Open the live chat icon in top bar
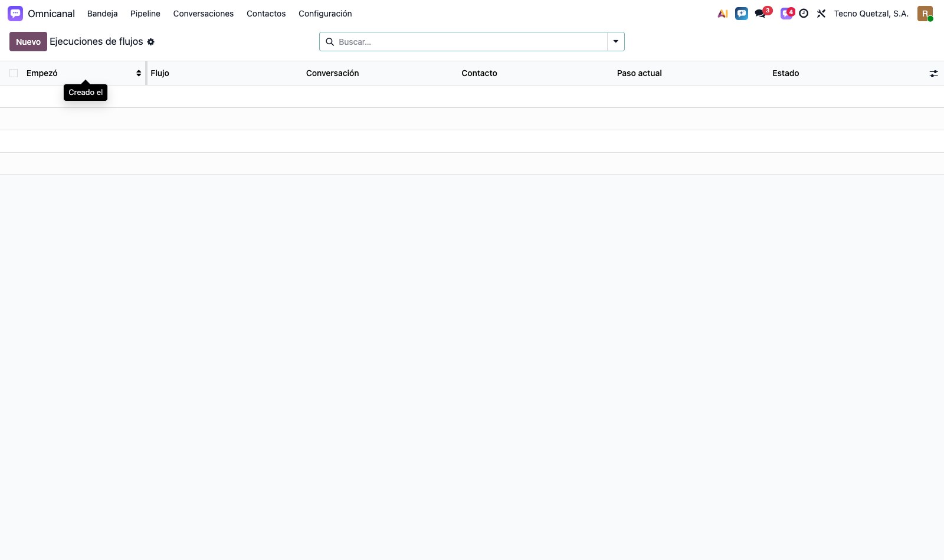The width and height of the screenshot is (944, 560). click(742, 14)
